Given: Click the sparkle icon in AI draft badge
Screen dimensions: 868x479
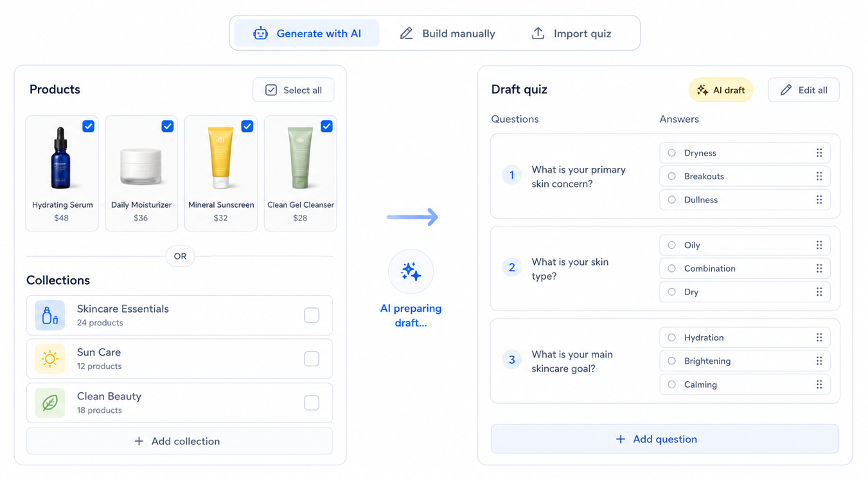Looking at the screenshot, I should (702, 90).
